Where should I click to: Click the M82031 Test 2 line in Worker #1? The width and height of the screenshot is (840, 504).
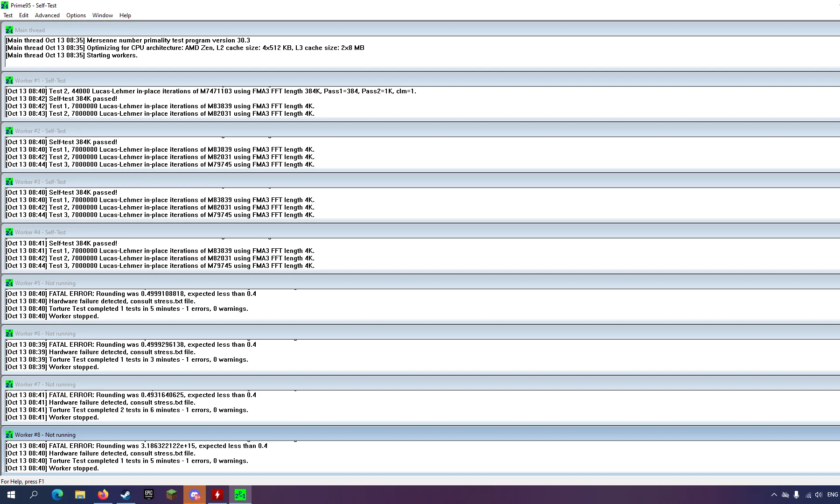click(160, 113)
